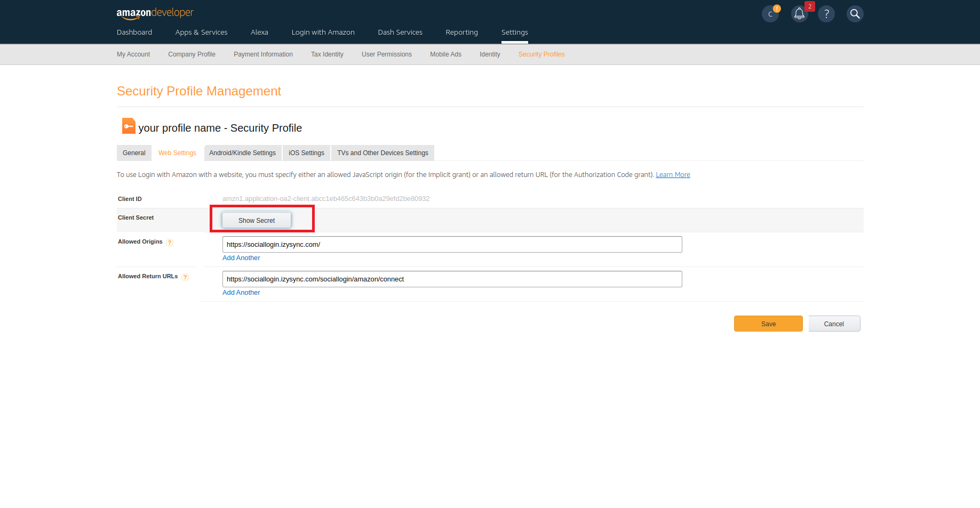
Task: Click the red notification count badge
Action: pyautogui.click(x=810, y=6)
